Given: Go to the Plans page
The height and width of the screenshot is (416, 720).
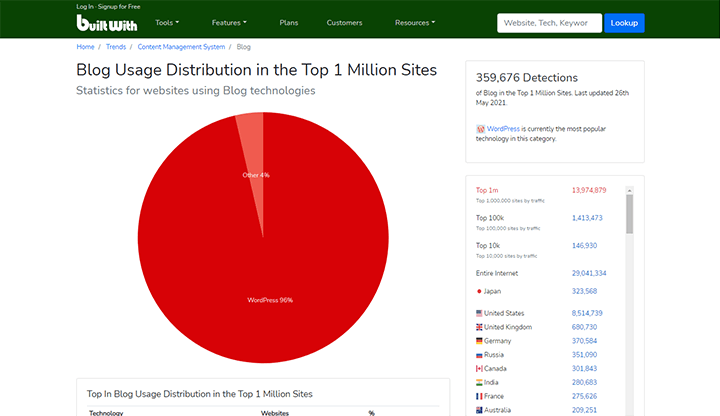Looking at the screenshot, I should click(x=289, y=22).
